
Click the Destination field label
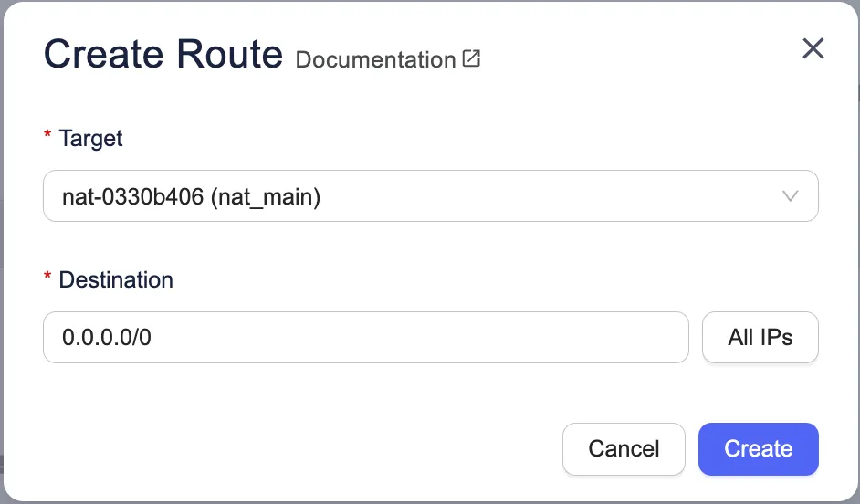pos(116,279)
